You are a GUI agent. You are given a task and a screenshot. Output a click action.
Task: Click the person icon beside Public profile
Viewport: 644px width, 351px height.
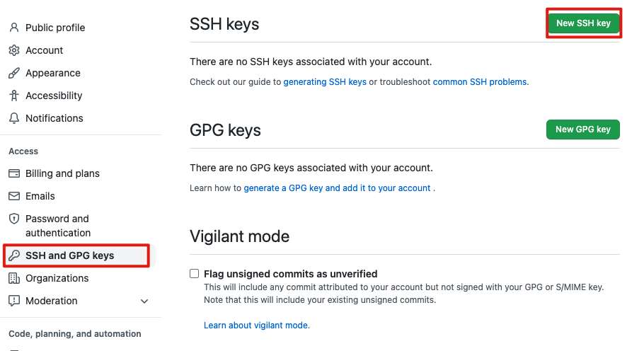[14, 28]
